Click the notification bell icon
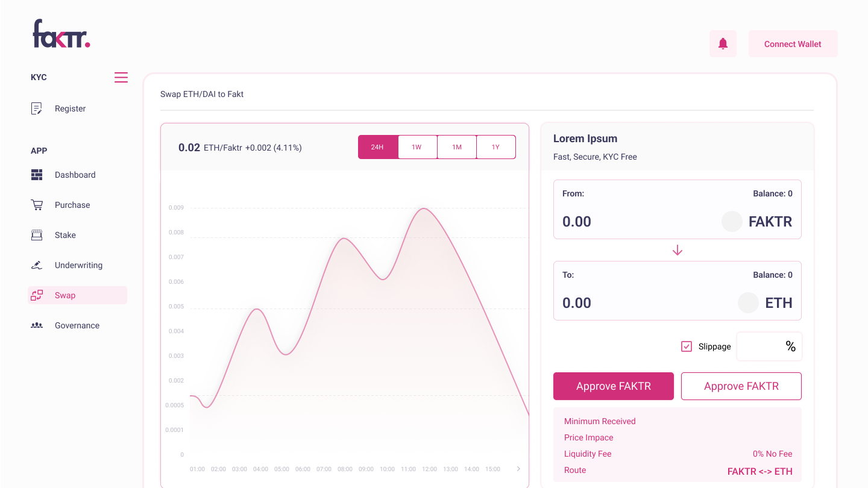The width and height of the screenshot is (868, 488). (723, 44)
